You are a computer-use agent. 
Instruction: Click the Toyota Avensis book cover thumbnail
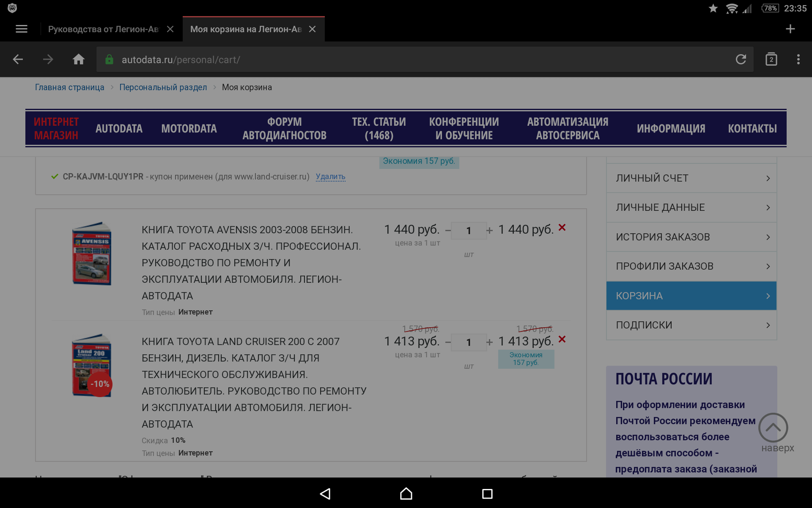92,254
